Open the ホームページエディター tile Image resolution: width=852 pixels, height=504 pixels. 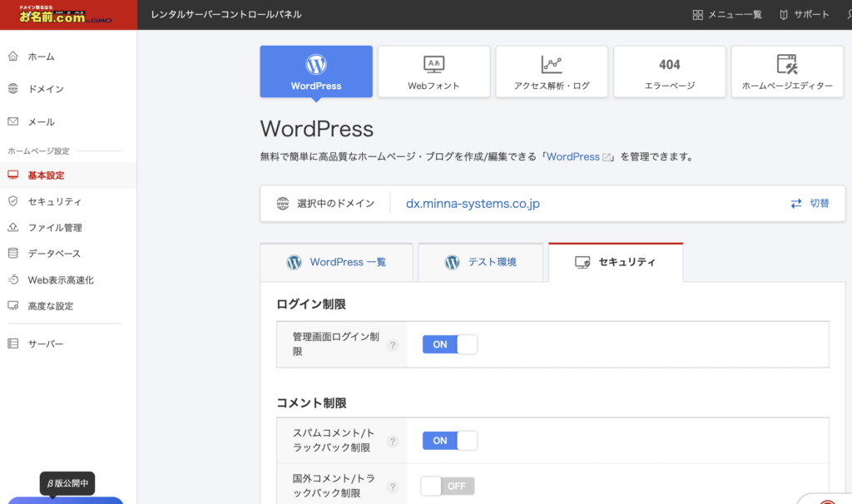pos(787,72)
